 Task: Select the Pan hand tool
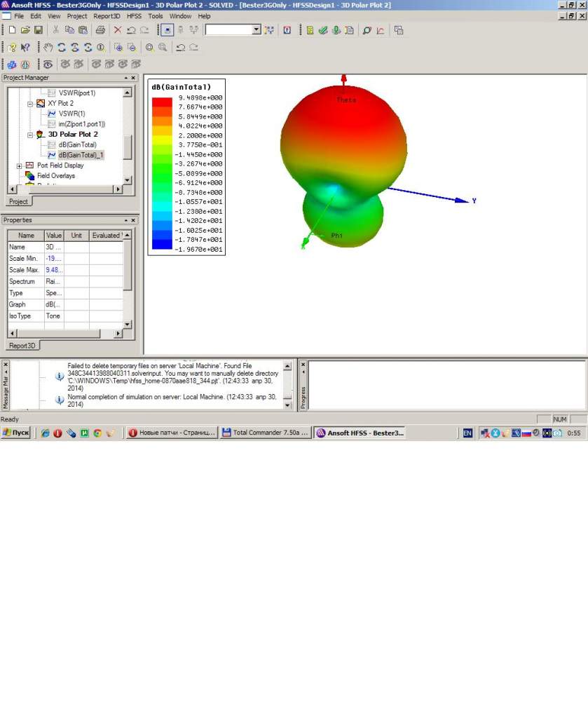48,47
